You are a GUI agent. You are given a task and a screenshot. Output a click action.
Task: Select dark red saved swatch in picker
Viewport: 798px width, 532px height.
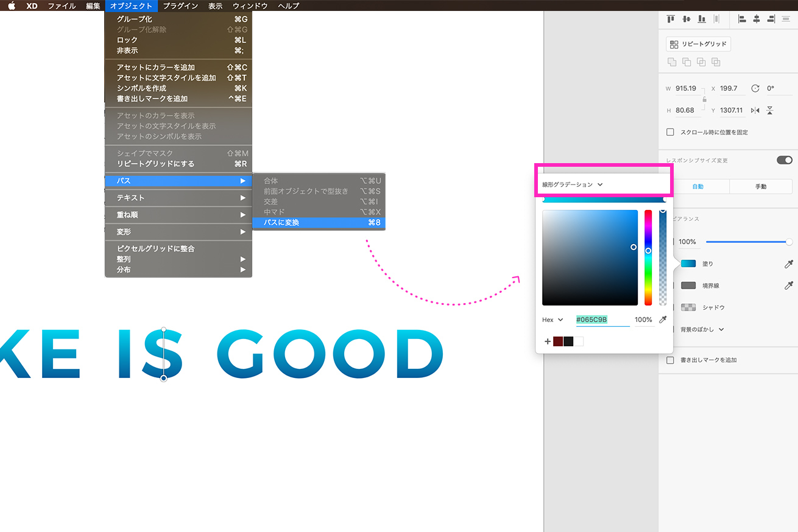[558, 341]
